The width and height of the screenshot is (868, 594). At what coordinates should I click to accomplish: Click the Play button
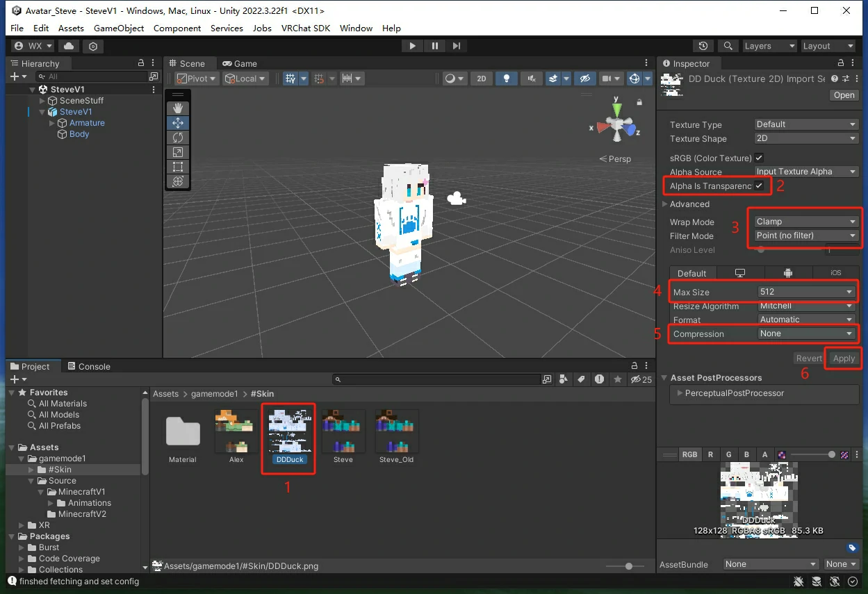(412, 46)
